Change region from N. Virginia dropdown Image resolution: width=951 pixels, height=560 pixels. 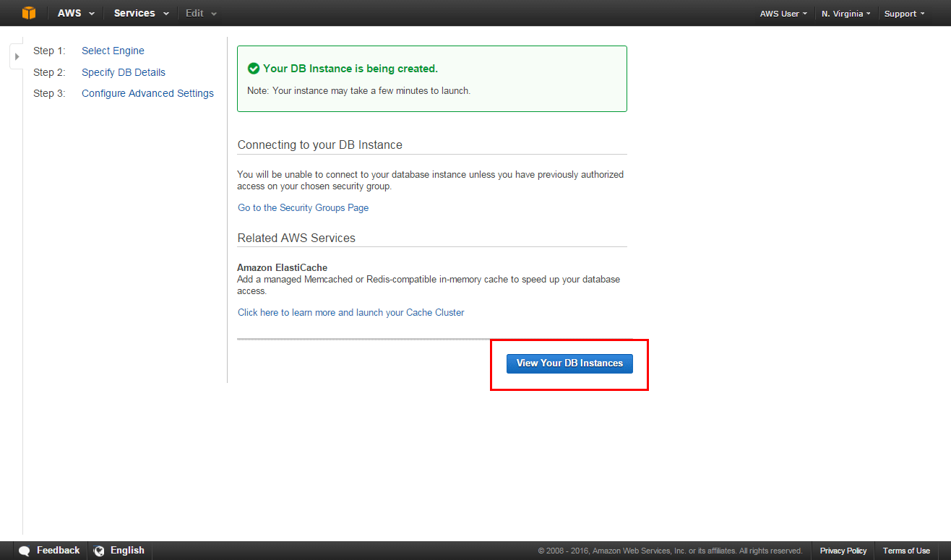[845, 14]
